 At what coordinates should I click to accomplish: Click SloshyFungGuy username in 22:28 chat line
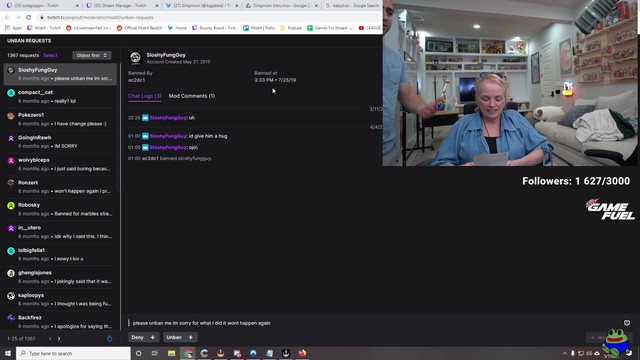point(168,118)
